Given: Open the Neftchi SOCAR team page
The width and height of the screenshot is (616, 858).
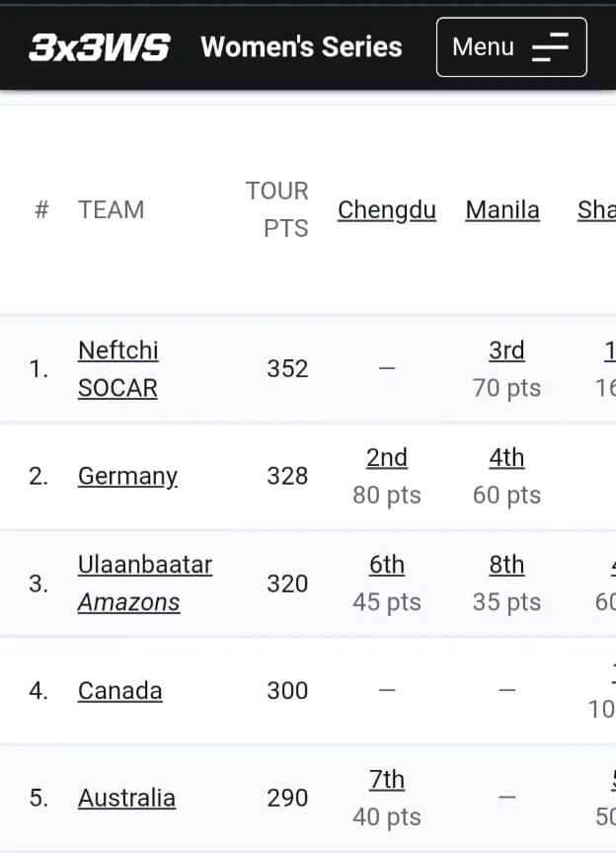Looking at the screenshot, I should 118,369.
